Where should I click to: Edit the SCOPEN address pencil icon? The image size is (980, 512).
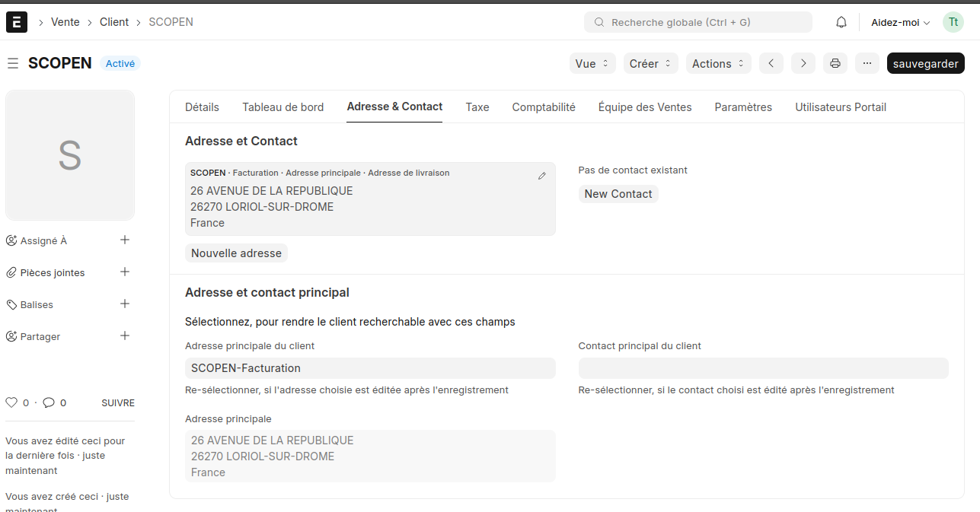(x=542, y=176)
